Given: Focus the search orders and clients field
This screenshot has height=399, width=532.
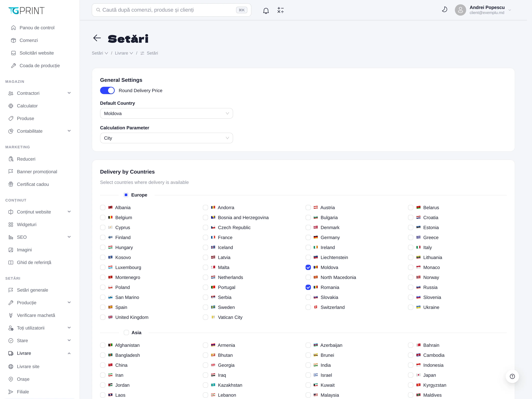Looking at the screenshot, I should (x=171, y=10).
